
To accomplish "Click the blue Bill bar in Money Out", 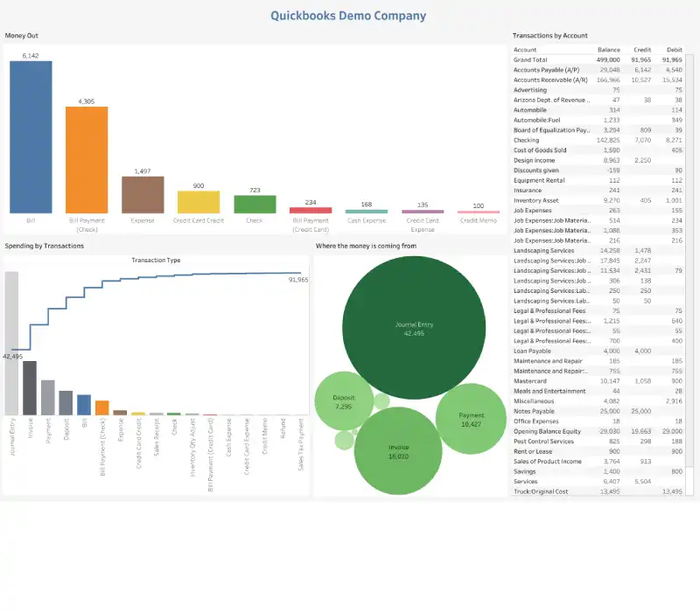I will pos(31,136).
